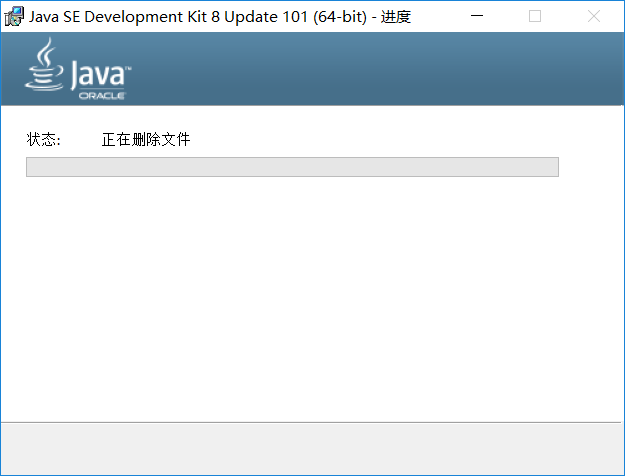Click the "状态:" label
Viewport: 625px width, 476px height.
pos(43,140)
